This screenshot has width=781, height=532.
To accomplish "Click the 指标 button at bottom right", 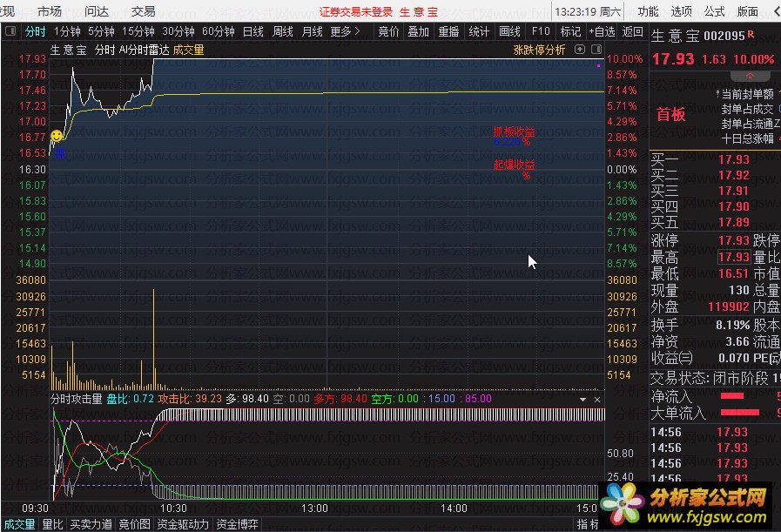I will coord(588,524).
